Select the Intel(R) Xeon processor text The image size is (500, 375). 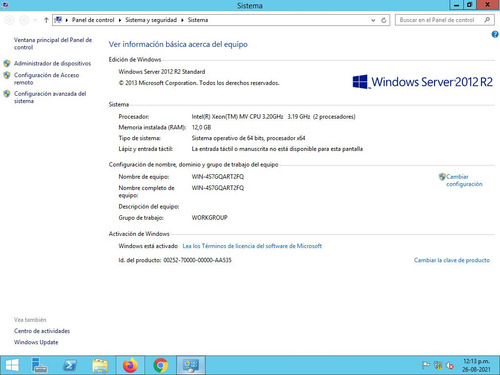(273, 117)
